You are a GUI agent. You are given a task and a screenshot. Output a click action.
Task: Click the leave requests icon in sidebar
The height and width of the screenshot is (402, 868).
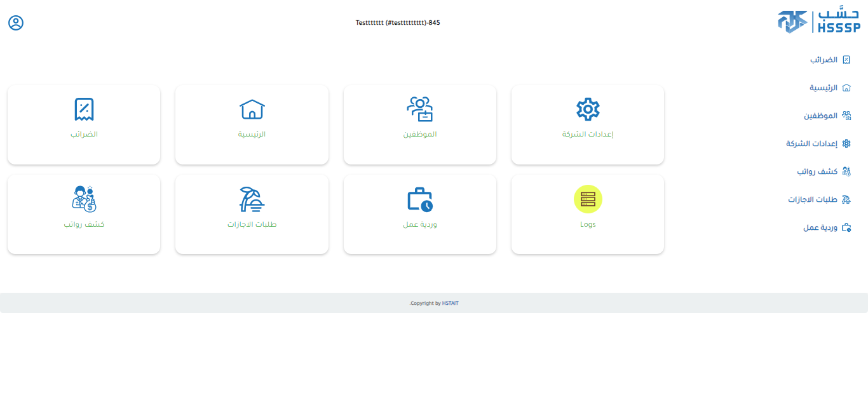point(846,199)
